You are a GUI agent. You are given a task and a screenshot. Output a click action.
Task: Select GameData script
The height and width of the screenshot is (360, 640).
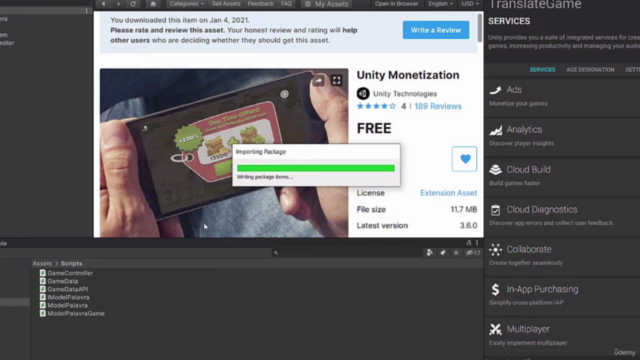point(62,281)
